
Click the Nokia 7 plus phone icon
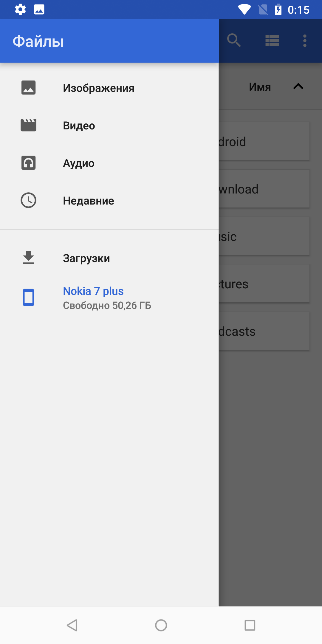point(28,297)
